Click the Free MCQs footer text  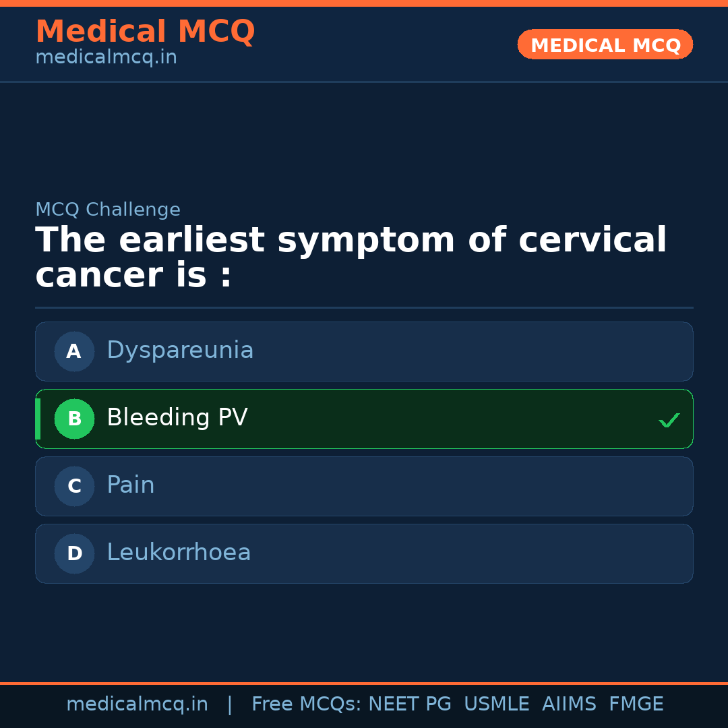(305, 704)
